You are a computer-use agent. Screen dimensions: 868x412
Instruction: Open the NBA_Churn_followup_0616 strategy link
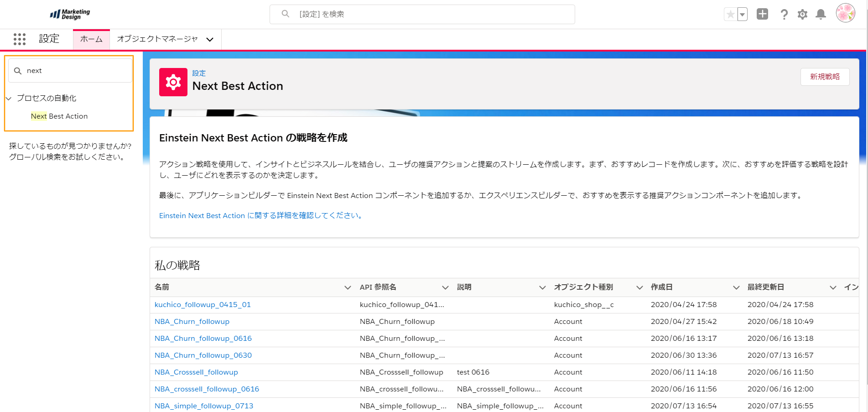203,339
